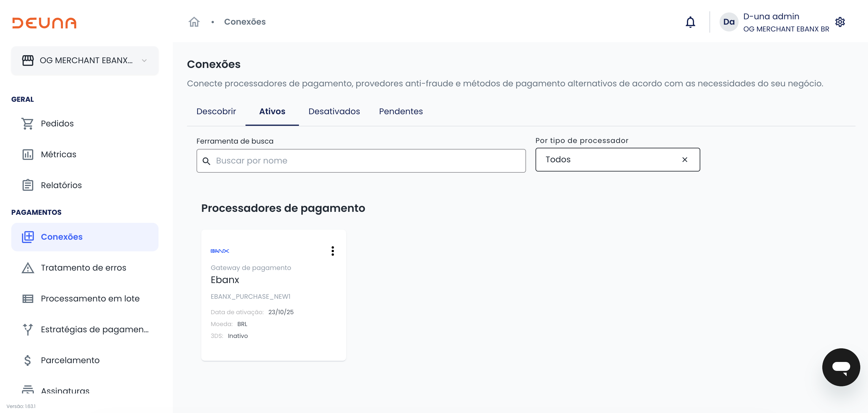Open Ebanx card three-dot menu
This screenshot has width=868, height=413.
click(332, 251)
